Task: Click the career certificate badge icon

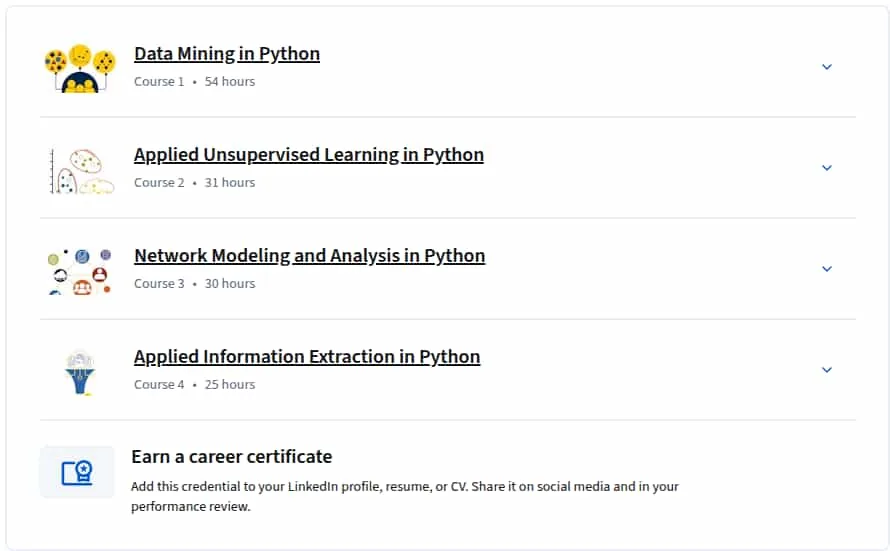Action: [77, 472]
